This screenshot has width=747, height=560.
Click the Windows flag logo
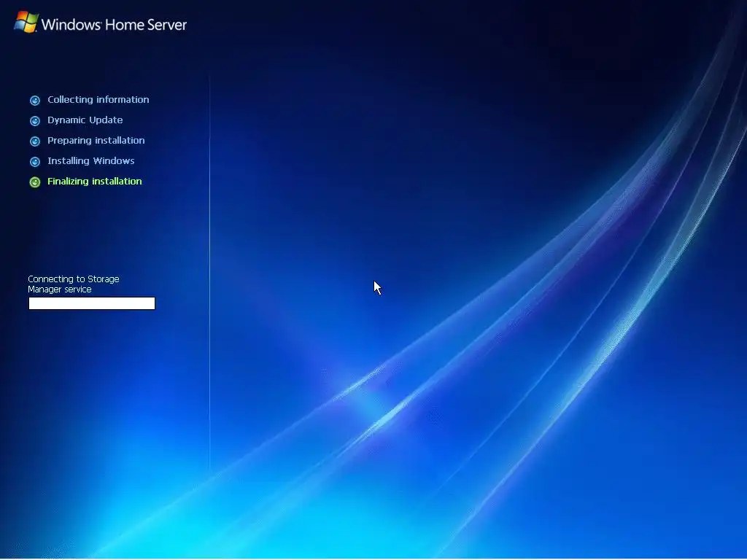(x=26, y=23)
